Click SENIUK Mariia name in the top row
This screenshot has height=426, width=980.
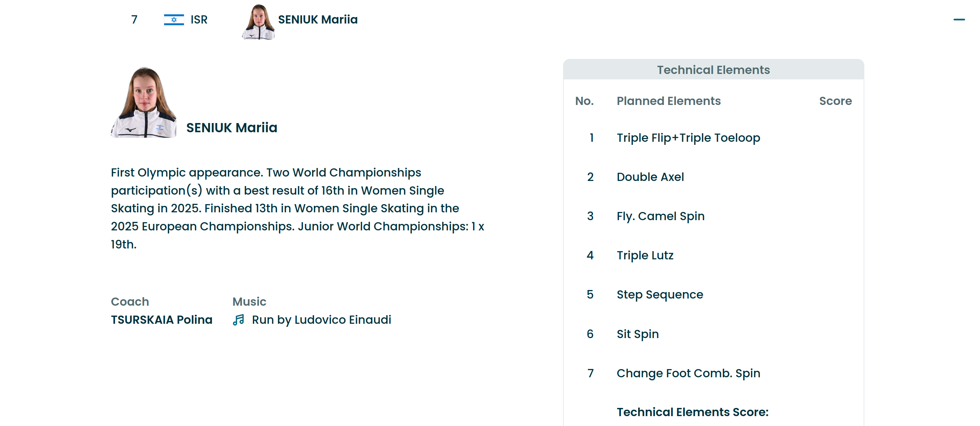(x=318, y=19)
